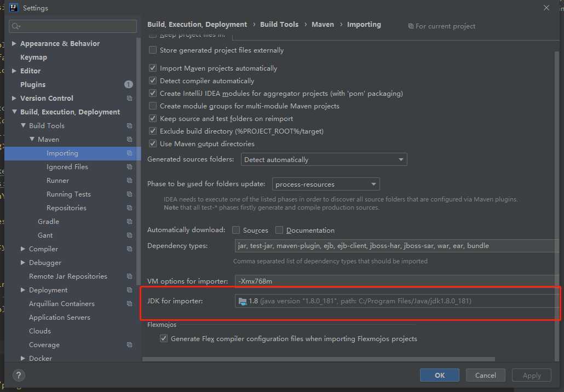
Task: Open Generated sources folders dropdown
Action: click(324, 159)
